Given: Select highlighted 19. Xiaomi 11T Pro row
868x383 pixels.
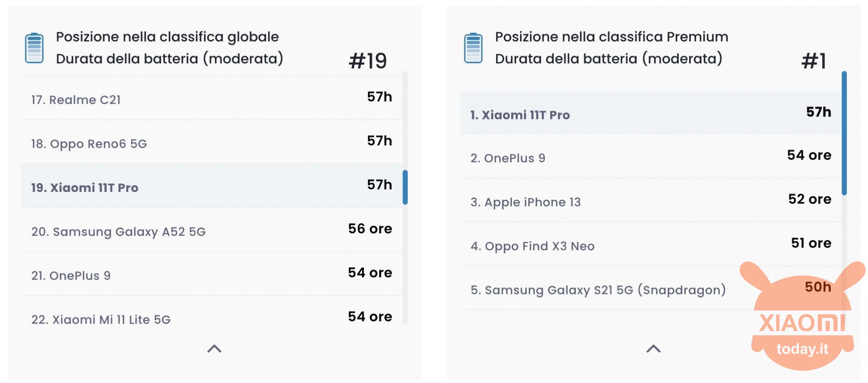Looking at the screenshot, I should pyautogui.click(x=212, y=186).
